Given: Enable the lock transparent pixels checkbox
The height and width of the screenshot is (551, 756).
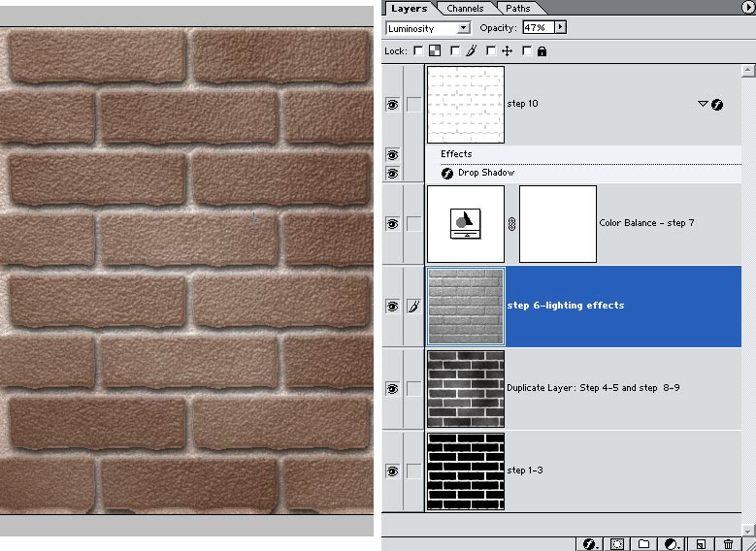Looking at the screenshot, I should click(418, 50).
